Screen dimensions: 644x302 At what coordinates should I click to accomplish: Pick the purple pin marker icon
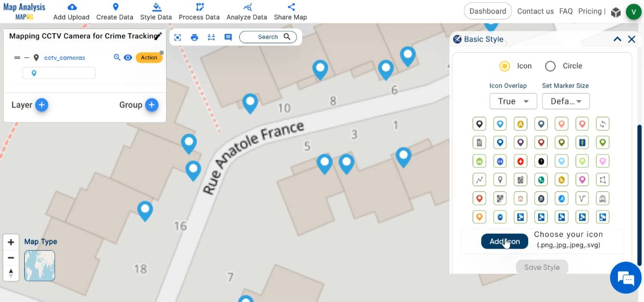pyautogui.click(x=521, y=142)
